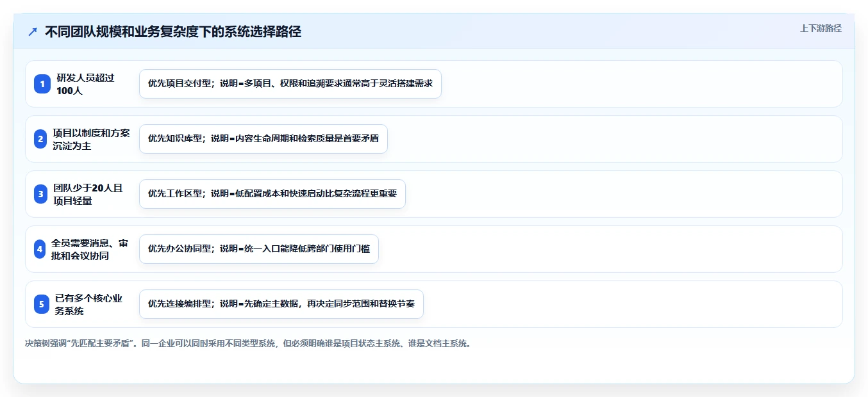
Task: Click the 已有多个核心业务系统 condition
Action: [88, 304]
